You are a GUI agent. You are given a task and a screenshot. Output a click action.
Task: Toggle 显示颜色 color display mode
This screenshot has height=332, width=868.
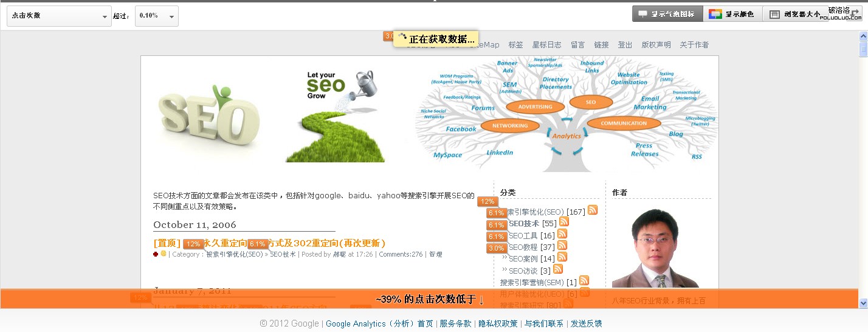pos(732,14)
